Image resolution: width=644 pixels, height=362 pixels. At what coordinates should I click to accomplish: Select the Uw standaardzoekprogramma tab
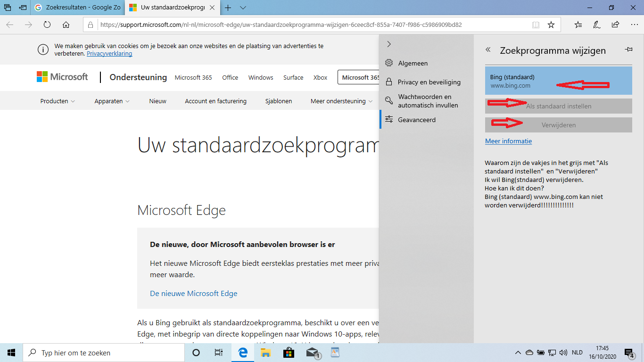coord(167,8)
